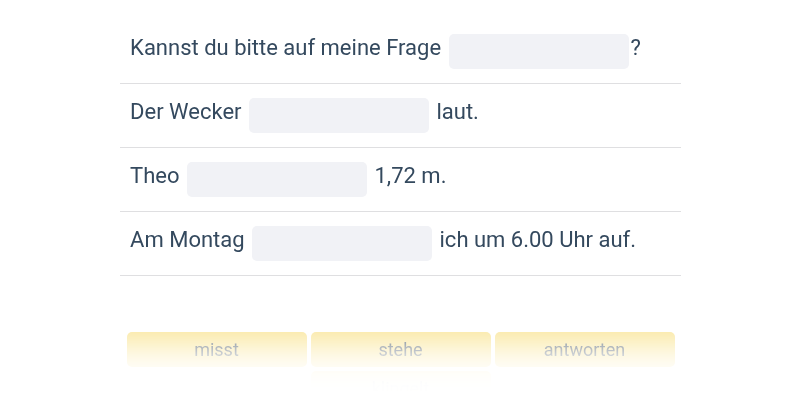Click the word "Uhr" in the last sentence
The width and height of the screenshot is (800, 400).
coord(579,240)
